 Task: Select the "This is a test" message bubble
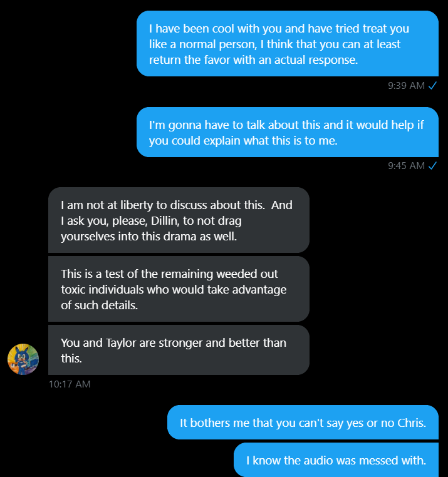pyautogui.click(x=178, y=289)
